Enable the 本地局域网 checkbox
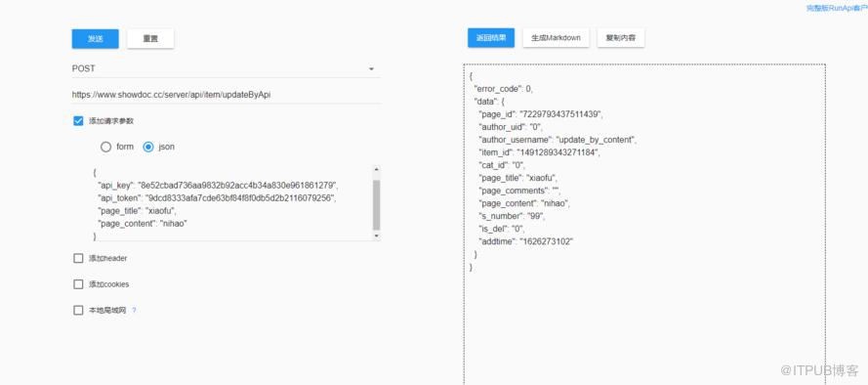 tap(78, 310)
